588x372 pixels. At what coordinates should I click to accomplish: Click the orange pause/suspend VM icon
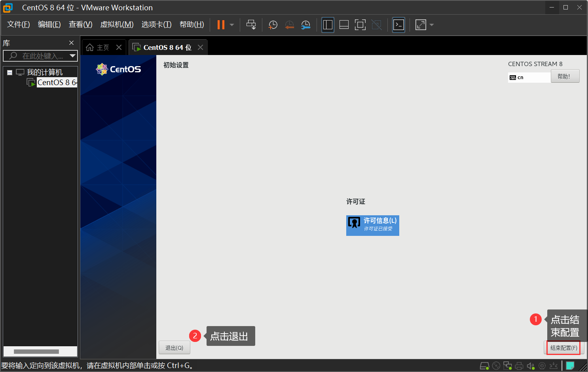pos(221,25)
